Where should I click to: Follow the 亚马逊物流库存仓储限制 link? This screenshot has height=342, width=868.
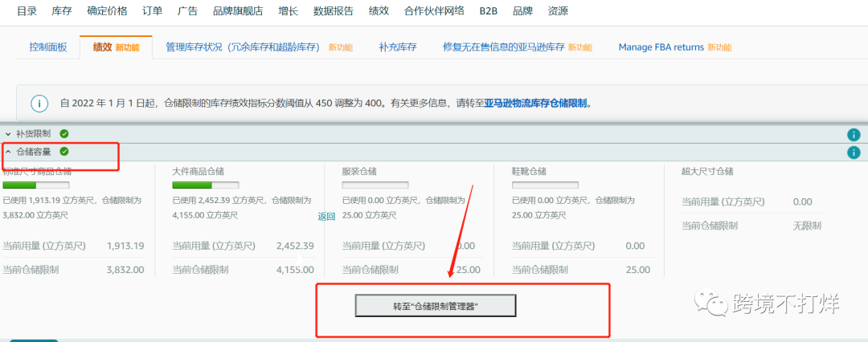click(x=535, y=104)
